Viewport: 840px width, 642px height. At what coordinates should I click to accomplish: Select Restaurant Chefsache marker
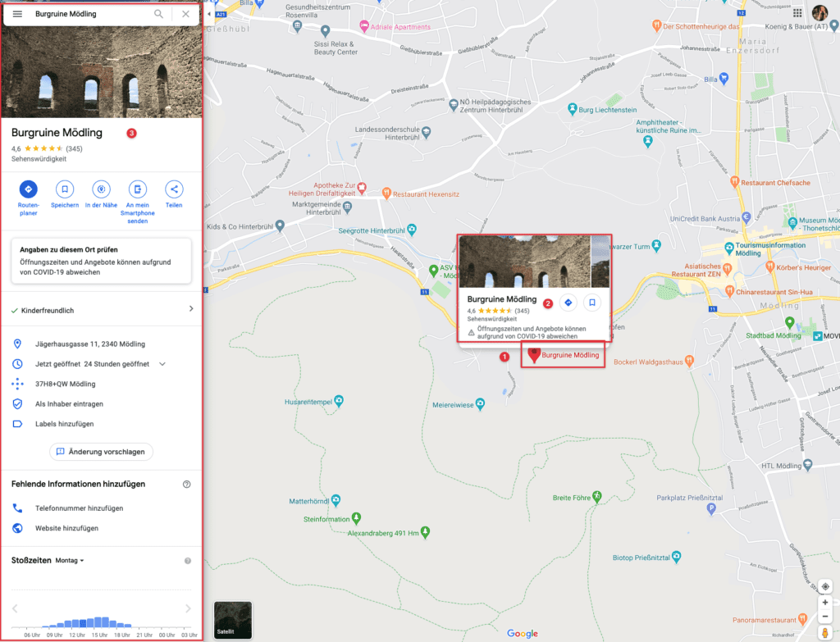click(x=735, y=182)
